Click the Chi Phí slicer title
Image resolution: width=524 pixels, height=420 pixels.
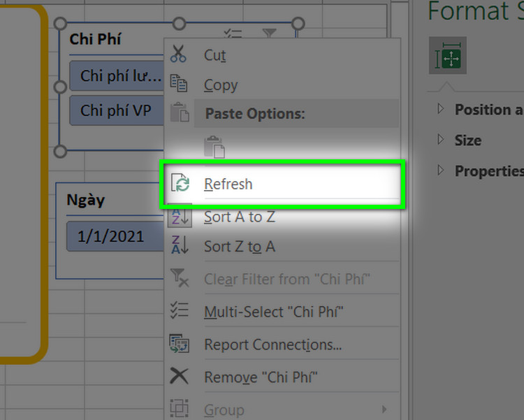click(x=95, y=39)
